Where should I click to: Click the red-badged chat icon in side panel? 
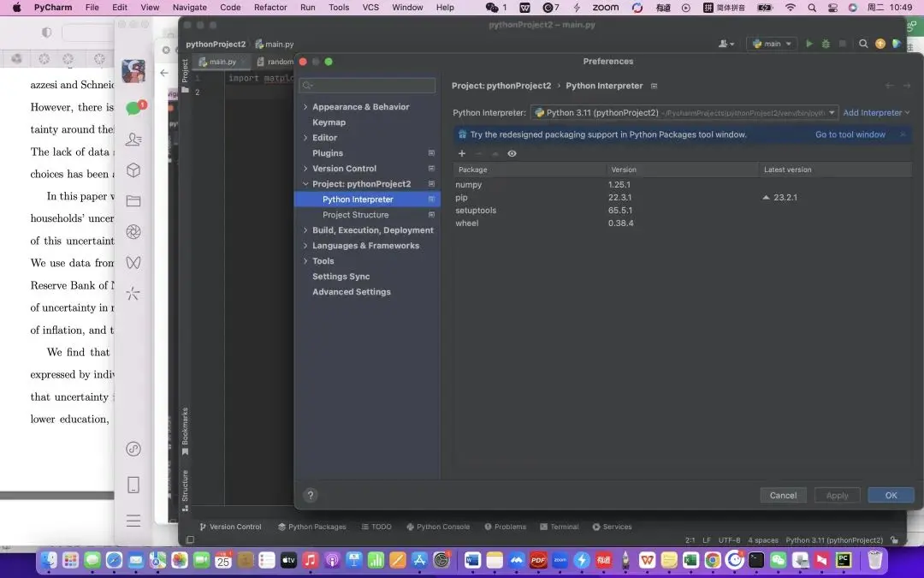(x=135, y=107)
